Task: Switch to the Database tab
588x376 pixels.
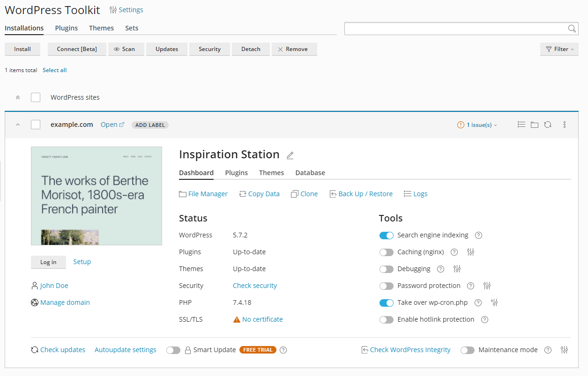Action: [x=310, y=173]
